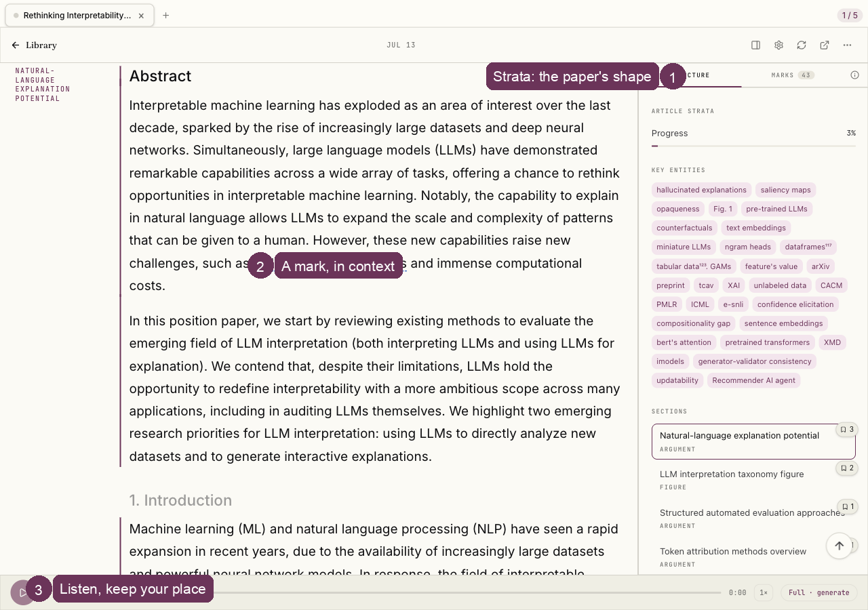Select the compositionality gap entity chip
The width and height of the screenshot is (868, 610).
[x=693, y=323]
